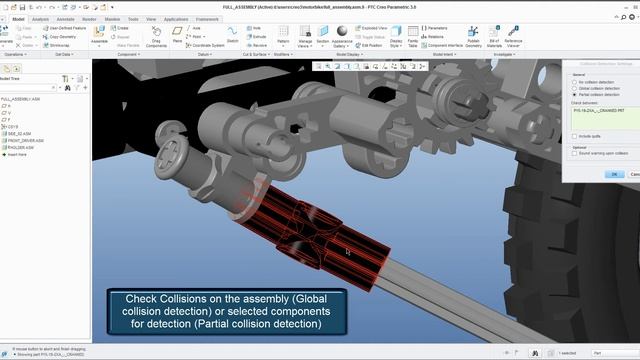Insert a Coordinate System
The image size is (640, 360).
pos(205,45)
